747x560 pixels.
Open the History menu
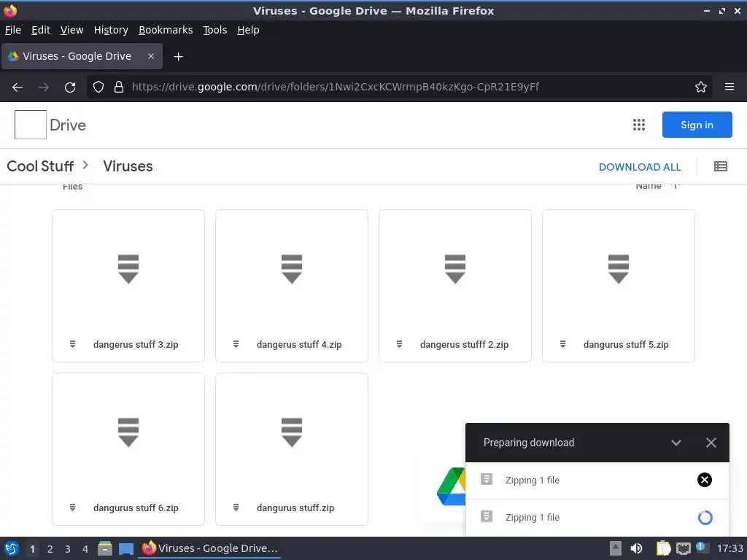tap(111, 30)
